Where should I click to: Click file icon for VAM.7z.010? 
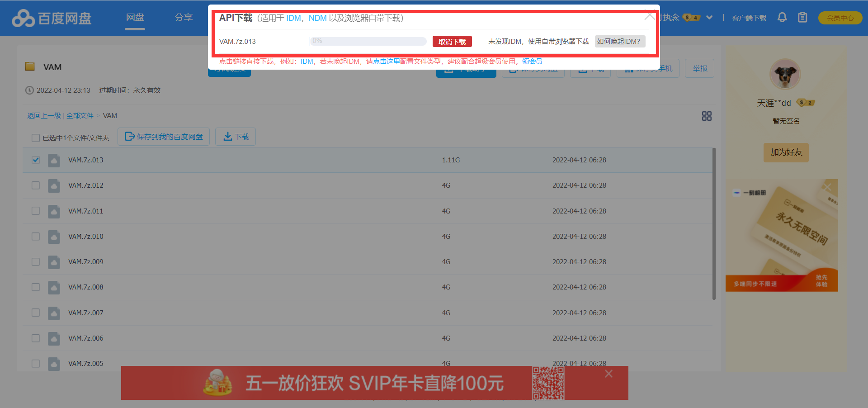pyautogui.click(x=54, y=237)
